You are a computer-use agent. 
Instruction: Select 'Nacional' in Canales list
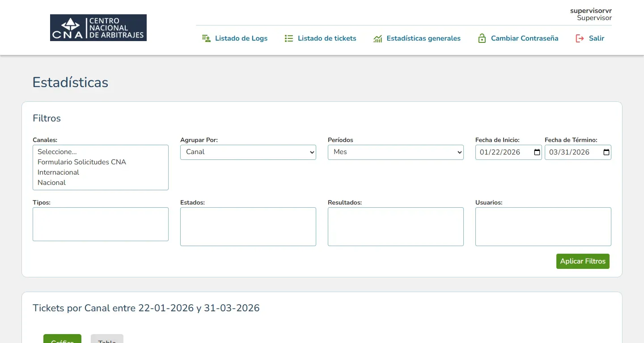(x=101, y=183)
